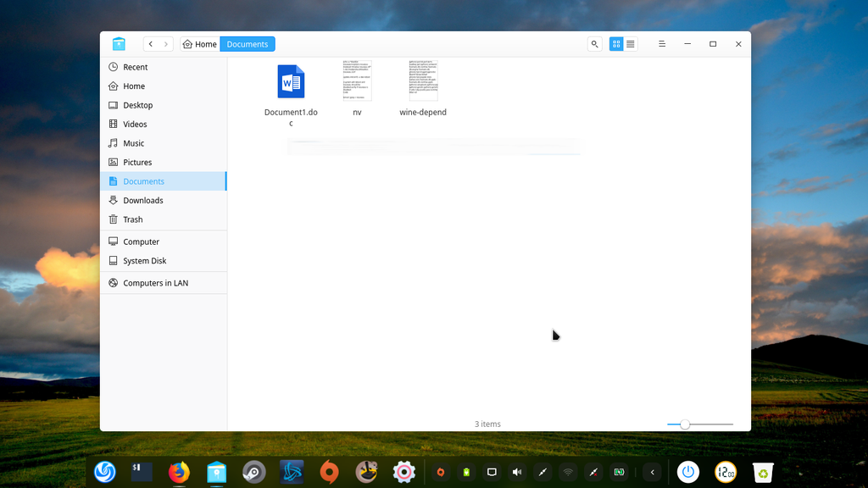Maximize the file manager window
This screenshot has width=868, height=488.
coord(713,44)
